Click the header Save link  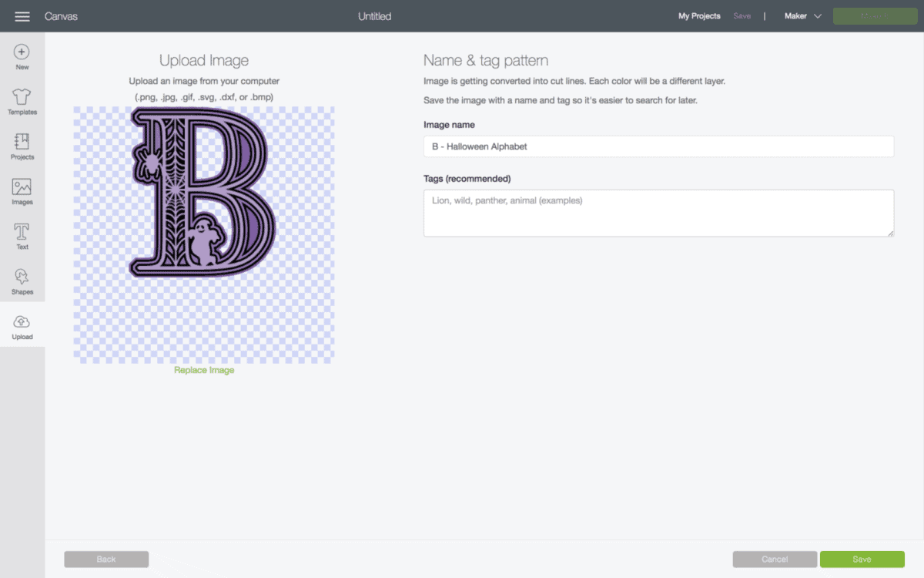pos(742,16)
